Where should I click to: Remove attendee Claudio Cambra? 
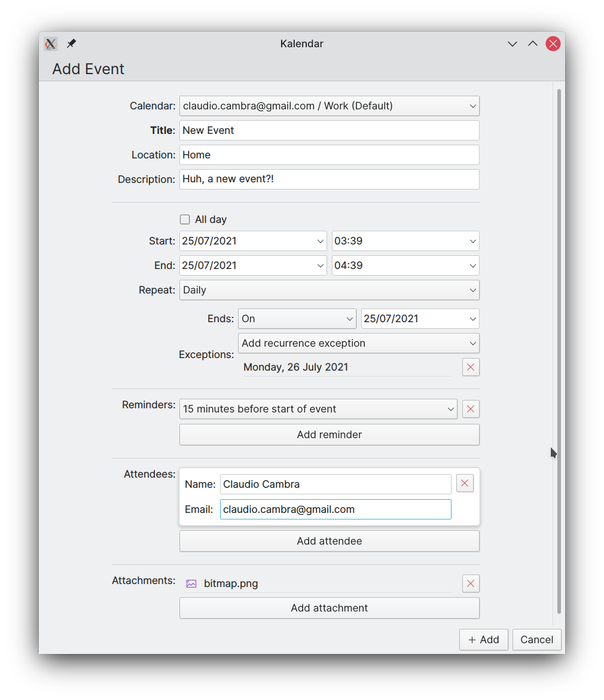pos(465,483)
